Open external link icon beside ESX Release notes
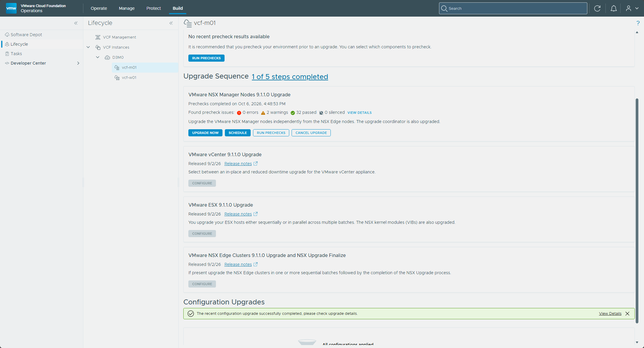The width and height of the screenshot is (644, 348). point(255,214)
